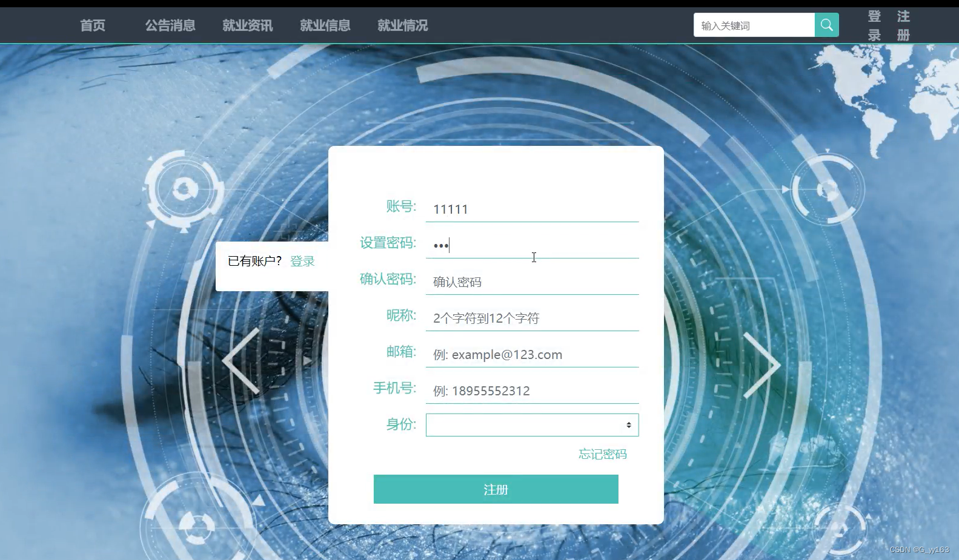Image resolution: width=959 pixels, height=560 pixels.
Task: Open the 就业信息 menu item
Action: click(325, 25)
